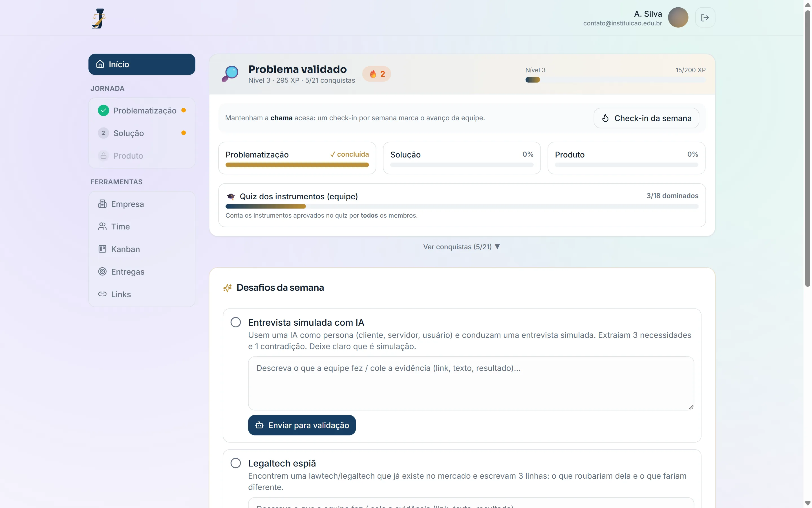Open the A. Silva profile avatar
Viewport: 812px width, 508px height.
[x=678, y=17]
